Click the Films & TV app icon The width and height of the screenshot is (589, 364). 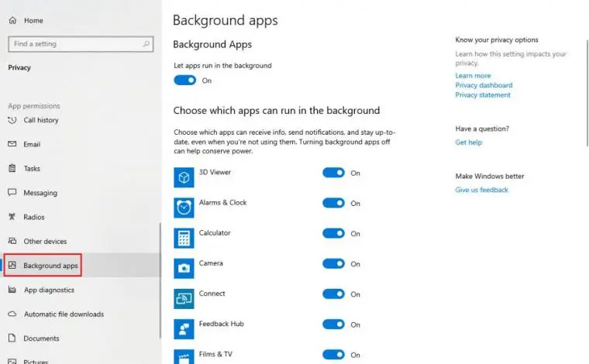coord(184,356)
